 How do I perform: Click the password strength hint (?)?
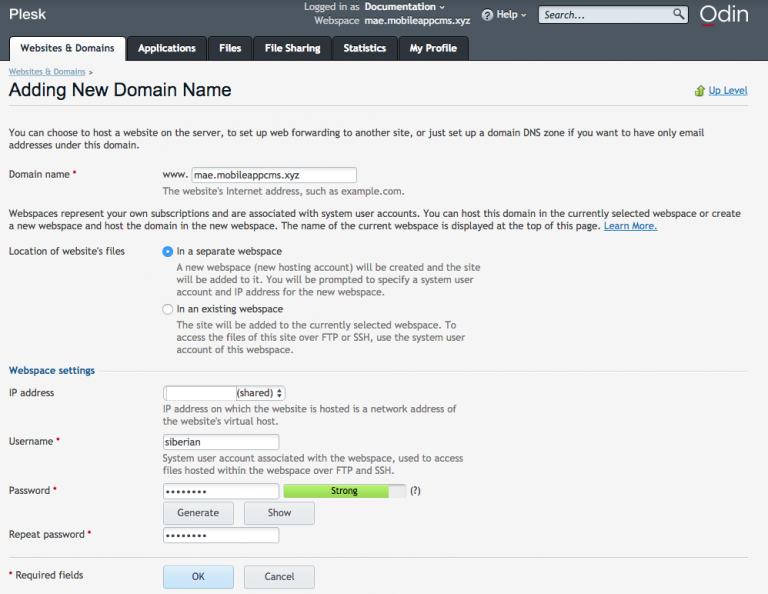point(415,491)
